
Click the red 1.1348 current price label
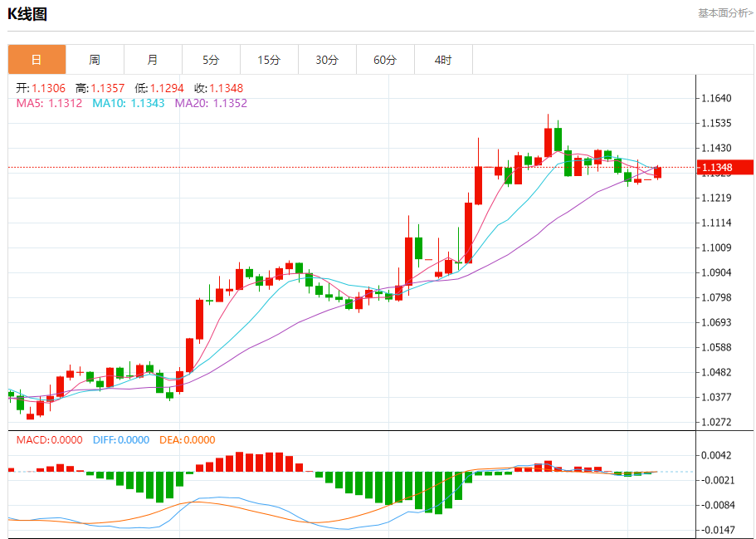[x=724, y=168]
